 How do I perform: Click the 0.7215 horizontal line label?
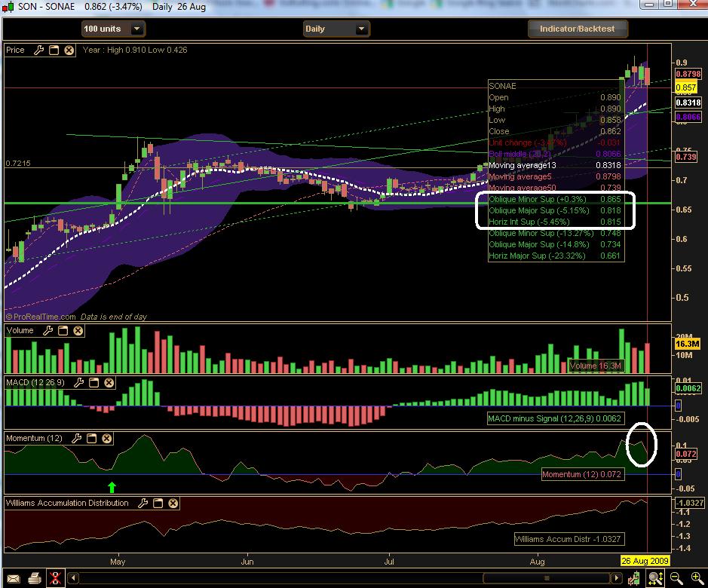(x=18, y=163)
